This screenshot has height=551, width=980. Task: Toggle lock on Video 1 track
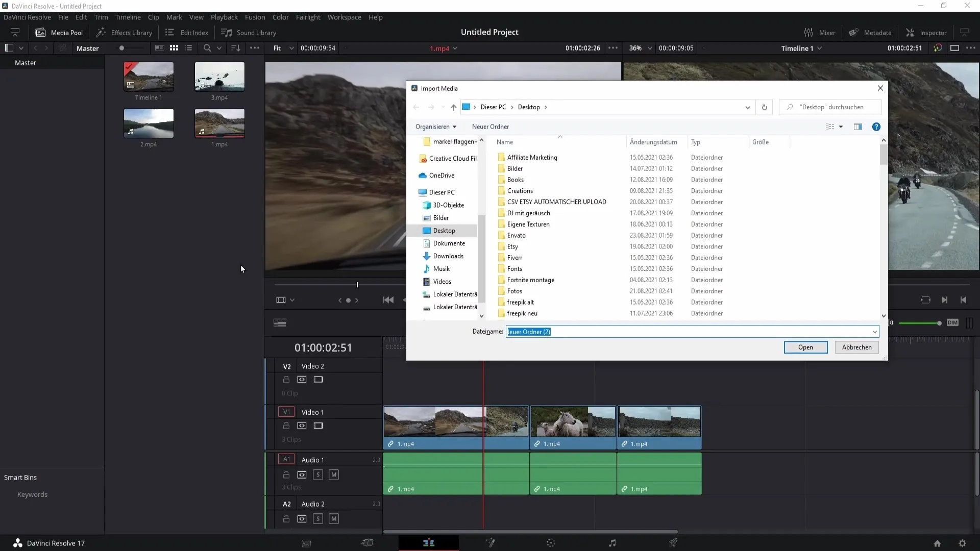[x=286, y=425]
